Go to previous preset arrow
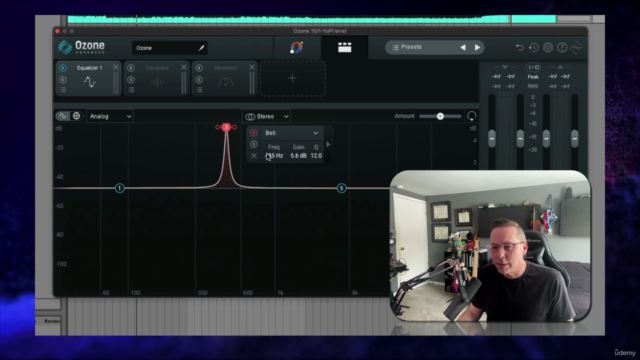 (463, 47)
